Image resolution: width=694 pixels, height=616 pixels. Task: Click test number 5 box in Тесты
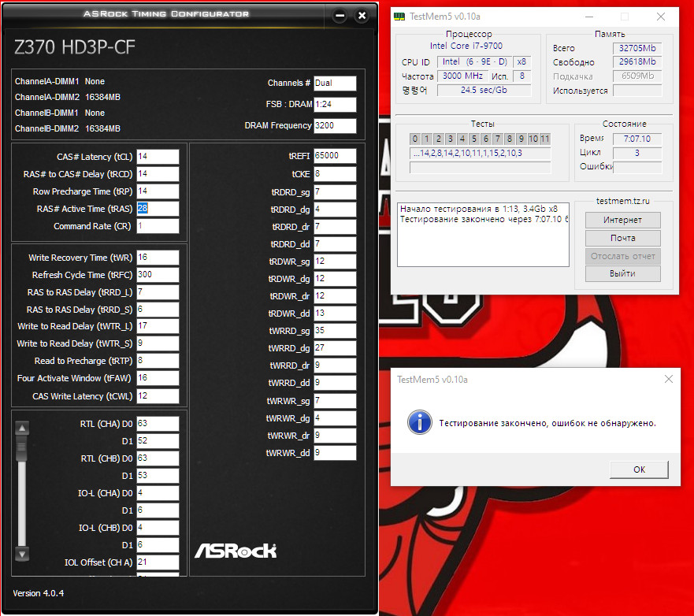[474, 139]
